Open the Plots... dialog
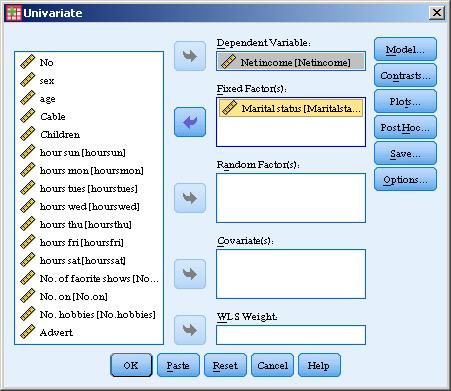The height and width of the screenshot is (391, 451). click(405, 102)
